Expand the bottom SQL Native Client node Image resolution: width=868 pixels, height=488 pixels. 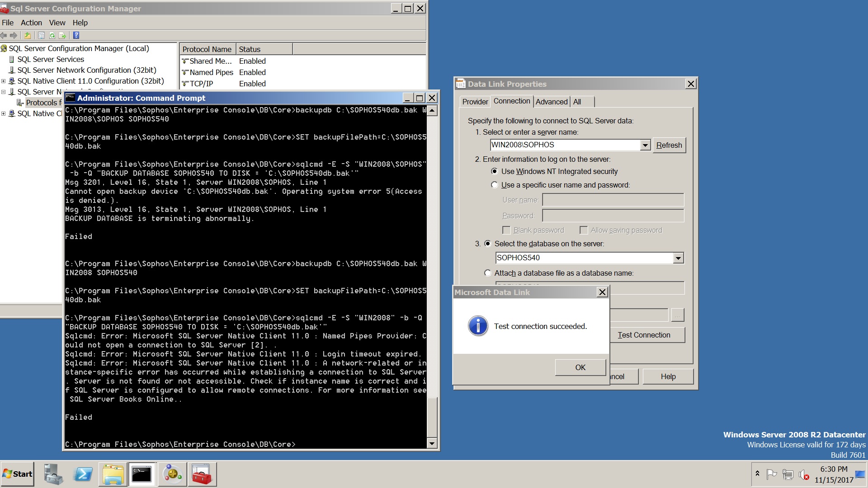coord(4,113)
